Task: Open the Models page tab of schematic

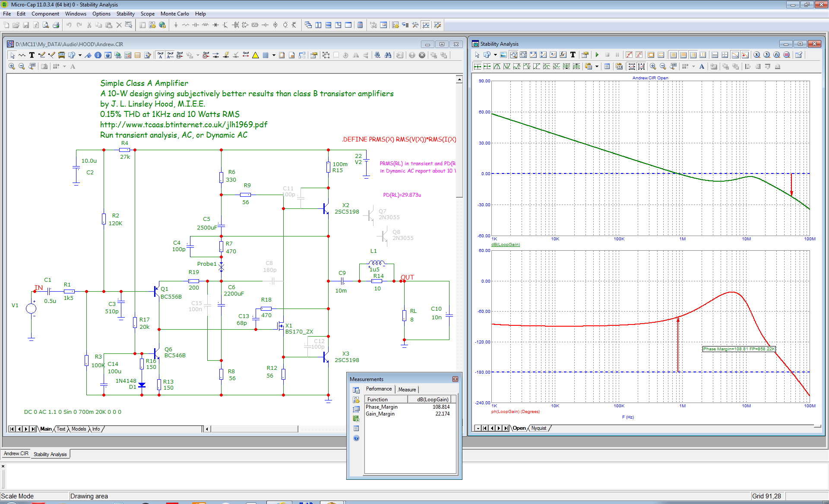Action: (x=79, y=429)
